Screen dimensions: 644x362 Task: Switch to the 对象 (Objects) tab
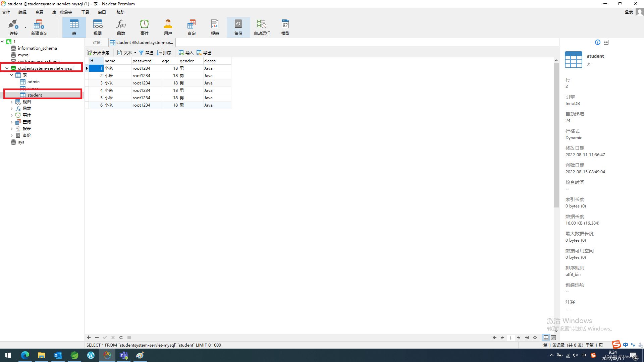96,42
